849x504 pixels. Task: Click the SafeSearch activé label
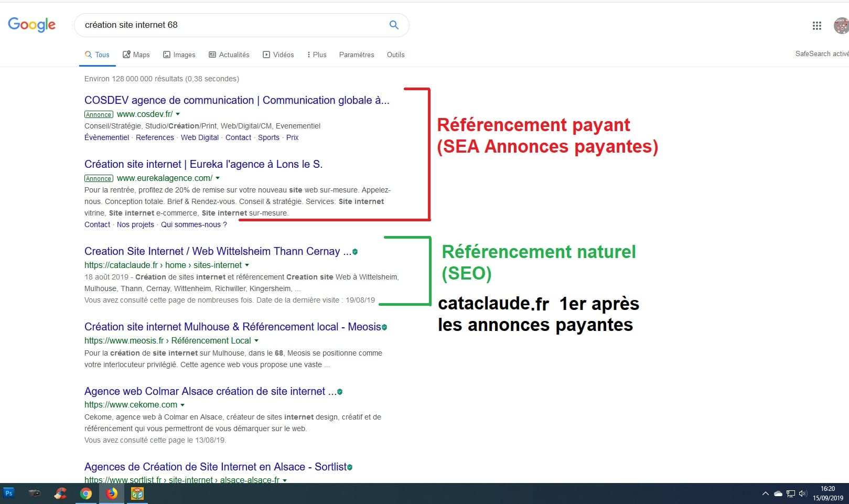pos(822,53)
